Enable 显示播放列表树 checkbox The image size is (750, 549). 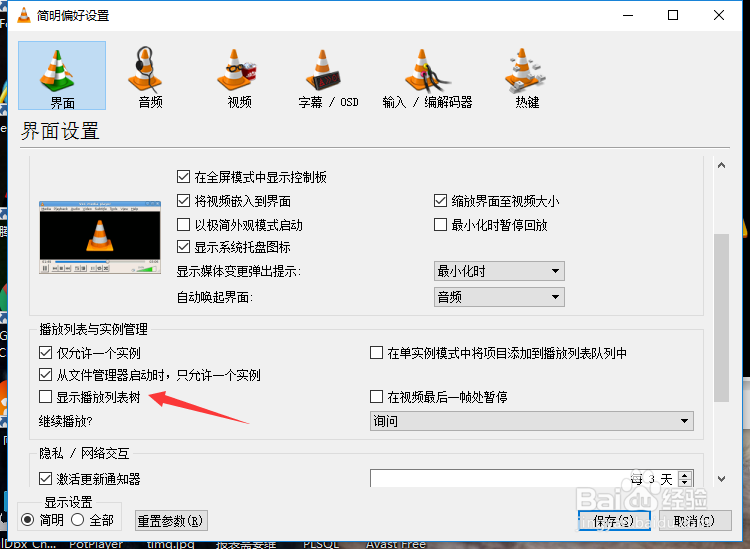tap(45, 396)
